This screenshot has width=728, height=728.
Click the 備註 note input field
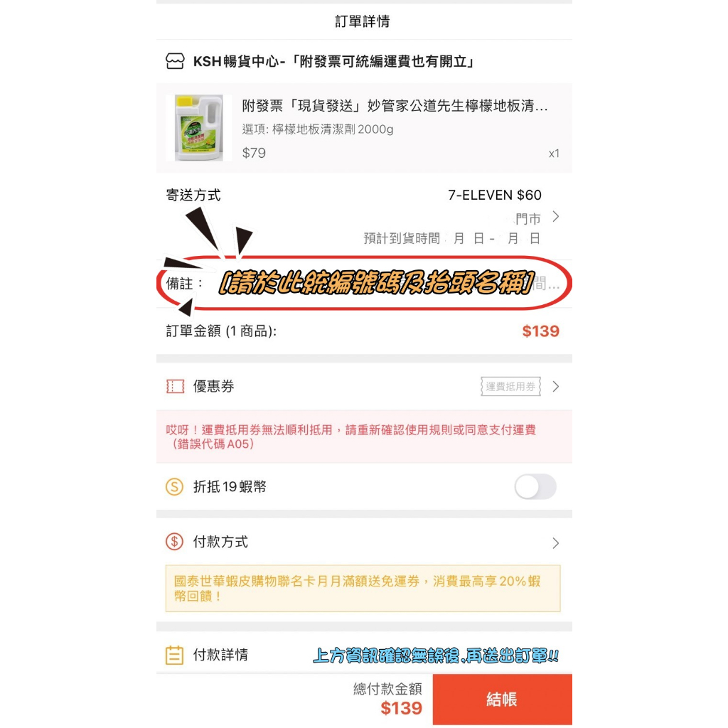point(364,283)
